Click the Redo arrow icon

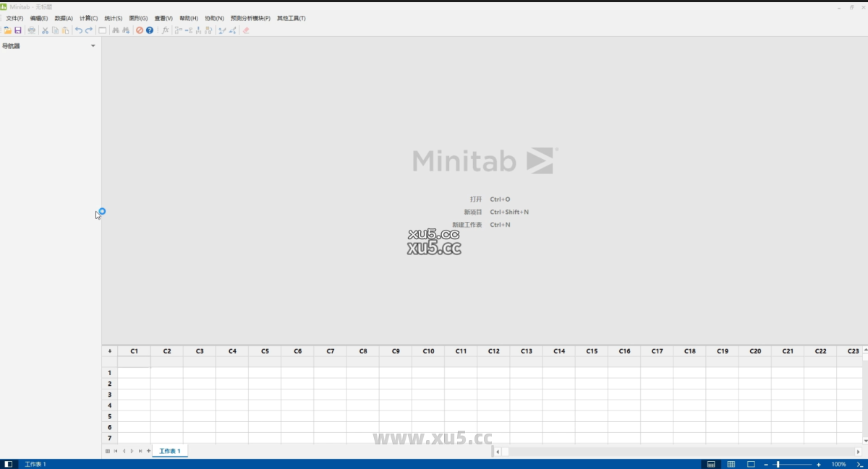(x=88, y=30)
